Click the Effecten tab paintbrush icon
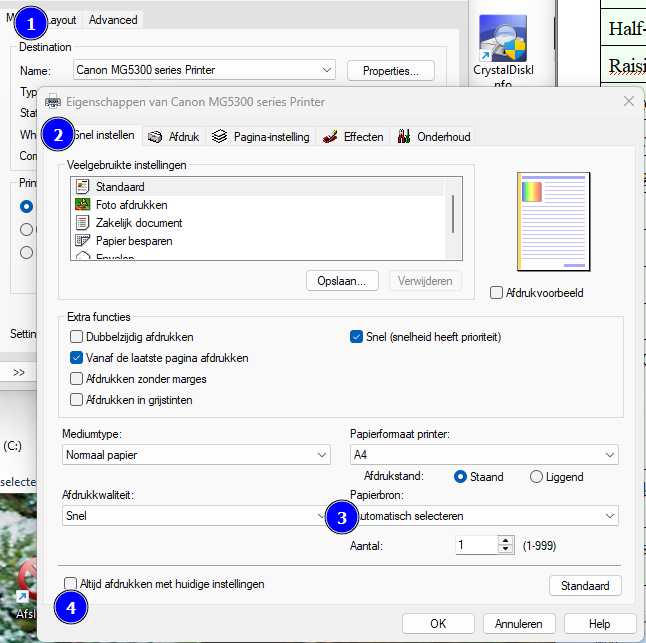Screen dimensions: 646x643 click(x=330, y=136)
